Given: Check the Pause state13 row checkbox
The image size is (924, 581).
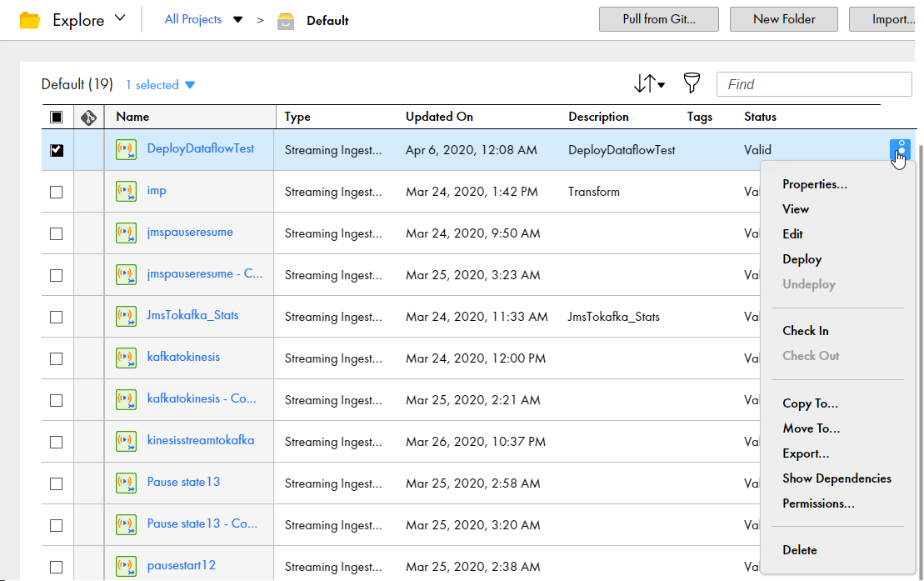Looking at the screenshot, I should tap(56, 483).
